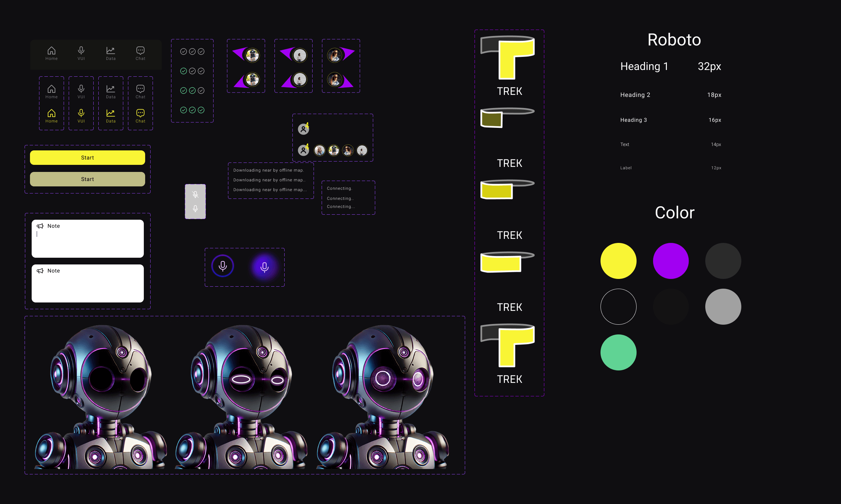Click the muted olive Start button
This screenshot has width=841, height=504.
(87, 179)
